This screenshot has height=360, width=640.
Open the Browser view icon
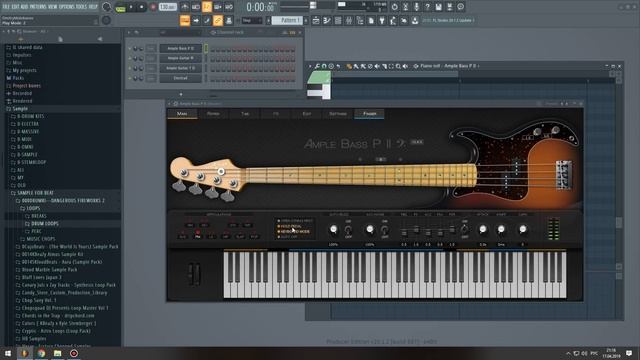(360, 20)
